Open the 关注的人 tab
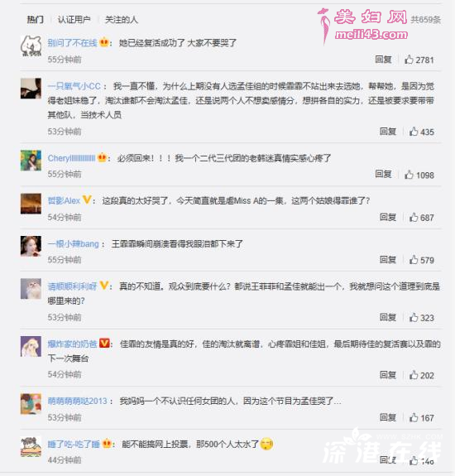 click(122, 20)
